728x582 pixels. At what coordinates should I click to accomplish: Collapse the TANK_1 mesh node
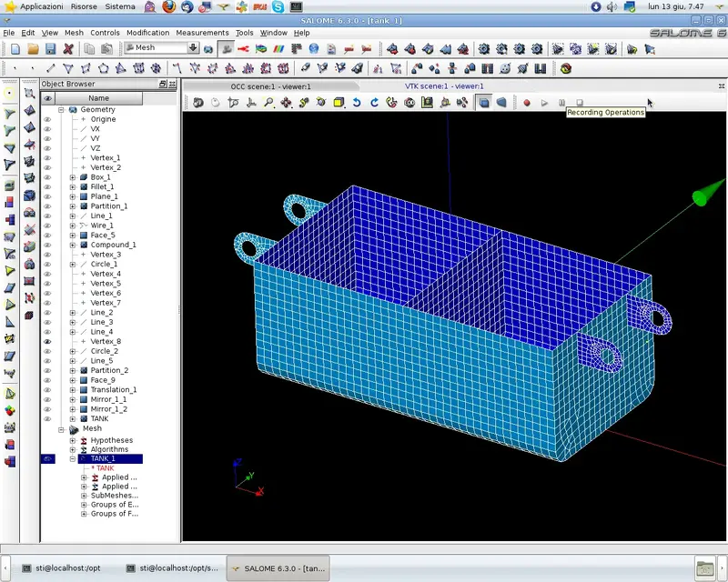[73, 458]
